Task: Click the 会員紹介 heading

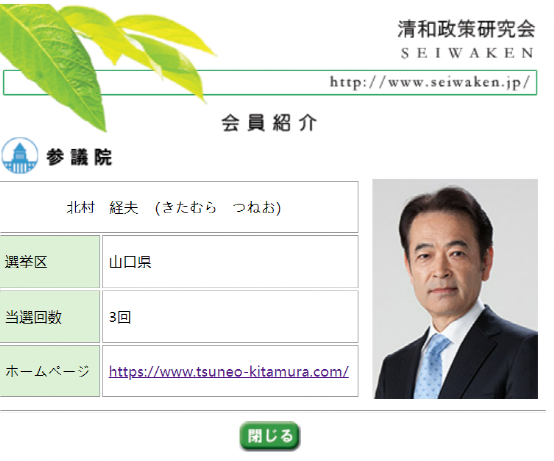Action: tap(269, 123)
